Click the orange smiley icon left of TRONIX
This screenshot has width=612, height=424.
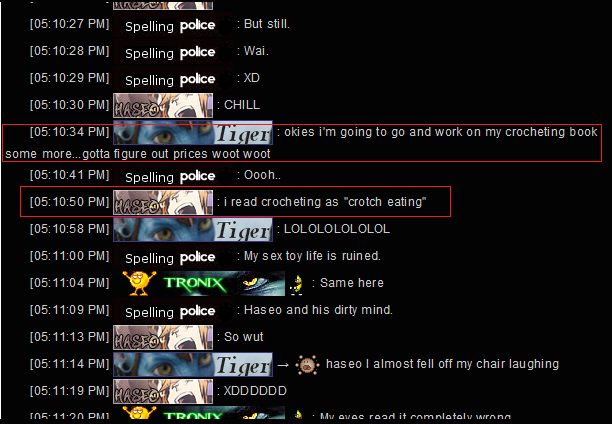coord(139,283)
